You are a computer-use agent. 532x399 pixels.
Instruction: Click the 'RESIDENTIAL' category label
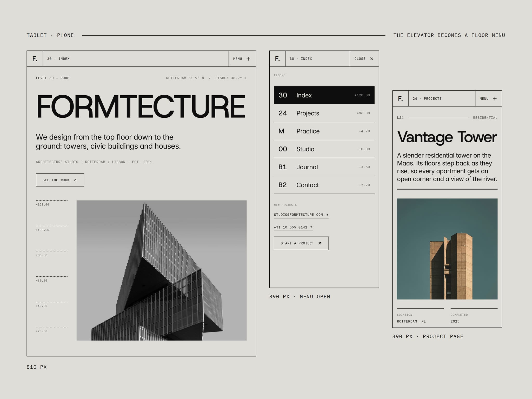coord(485,118)
